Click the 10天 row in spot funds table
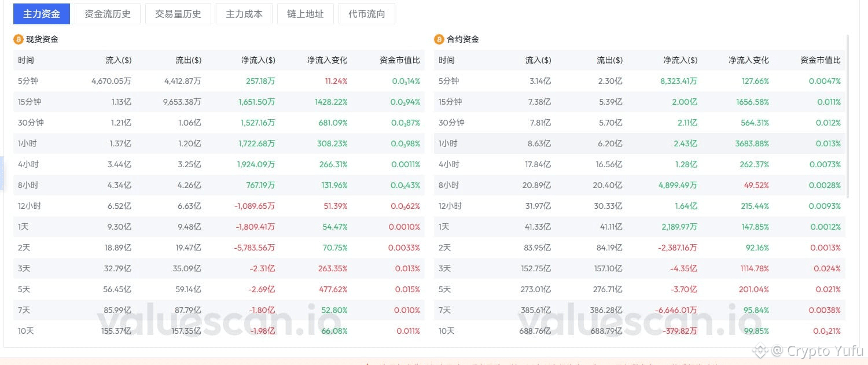The height and width of the screenshot is (365, 868). coord(219,331)
